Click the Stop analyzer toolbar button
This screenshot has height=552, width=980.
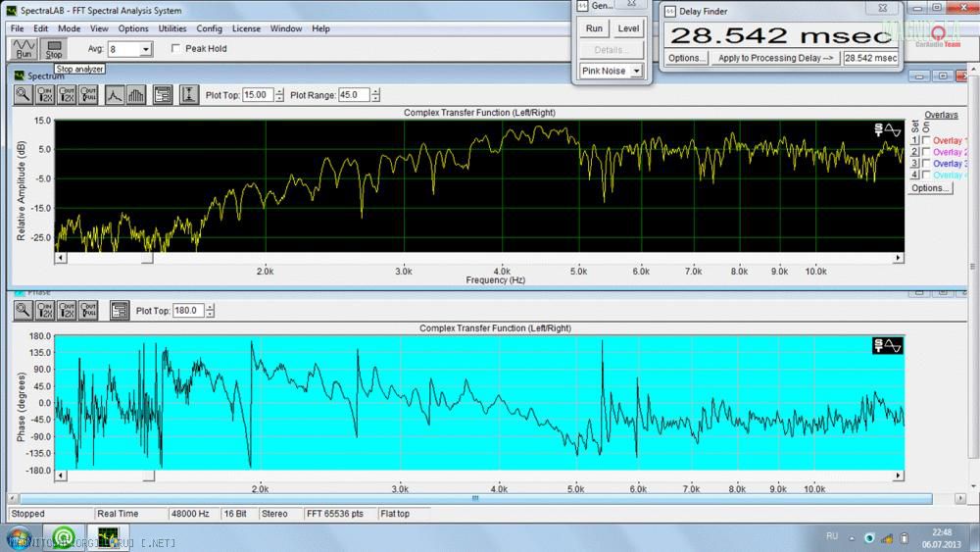pos(54,49)
